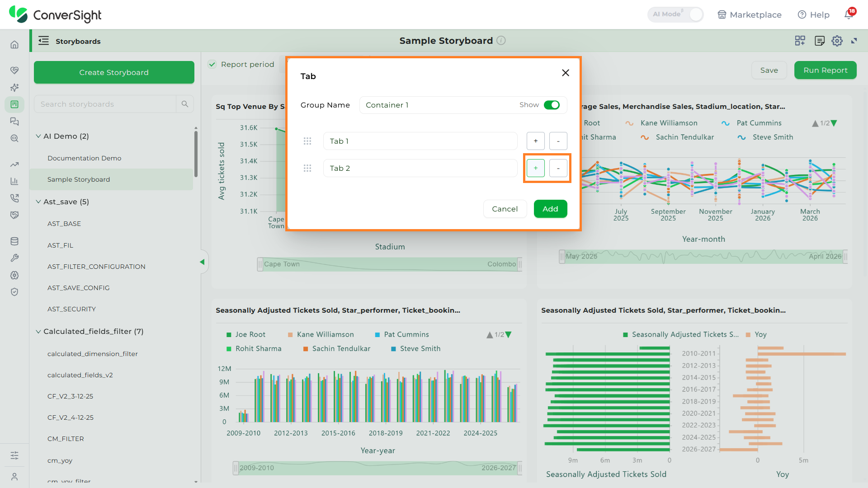Open the chat bubbles sidebar icon

[14, 122]
